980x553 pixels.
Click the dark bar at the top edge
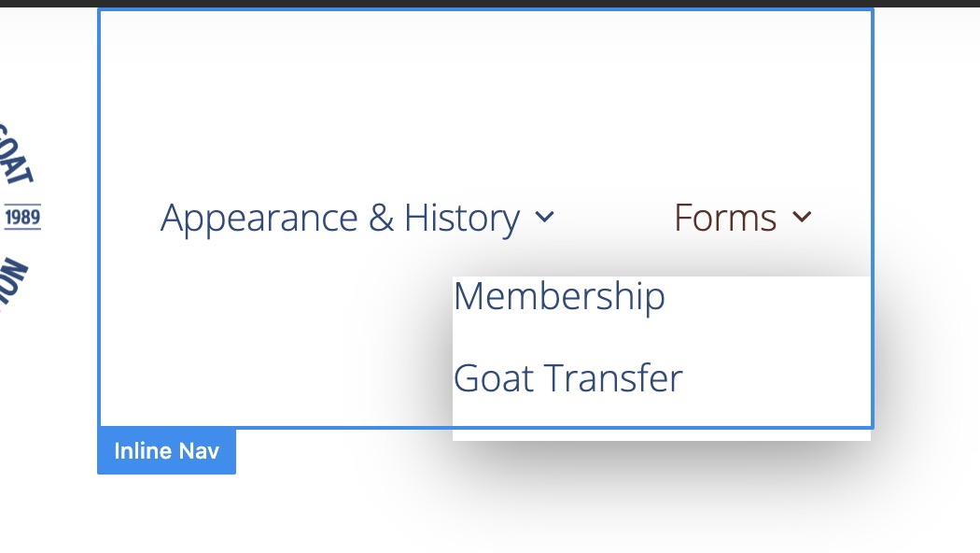pyautogui.click(x=490, y=3)
